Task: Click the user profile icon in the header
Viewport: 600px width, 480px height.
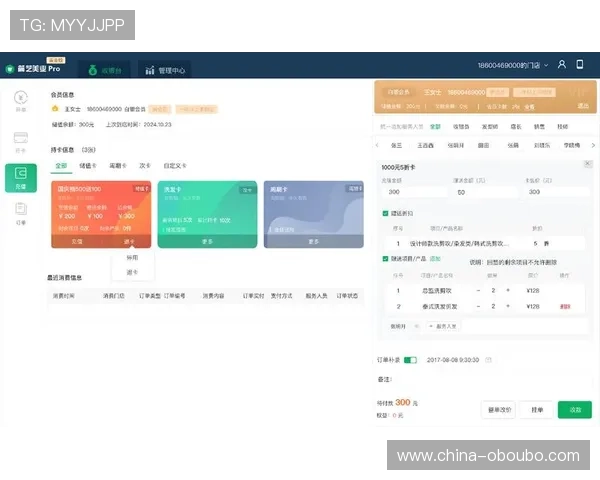Action: (561, 64)
